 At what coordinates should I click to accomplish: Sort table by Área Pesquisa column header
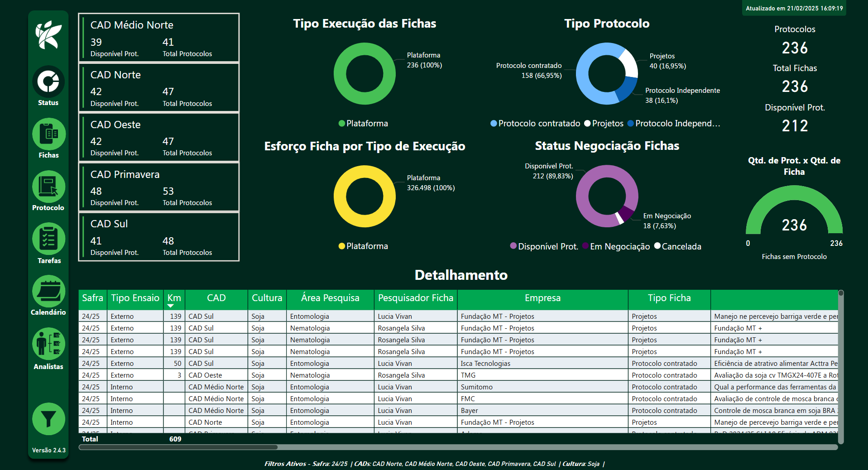(330, 298)
